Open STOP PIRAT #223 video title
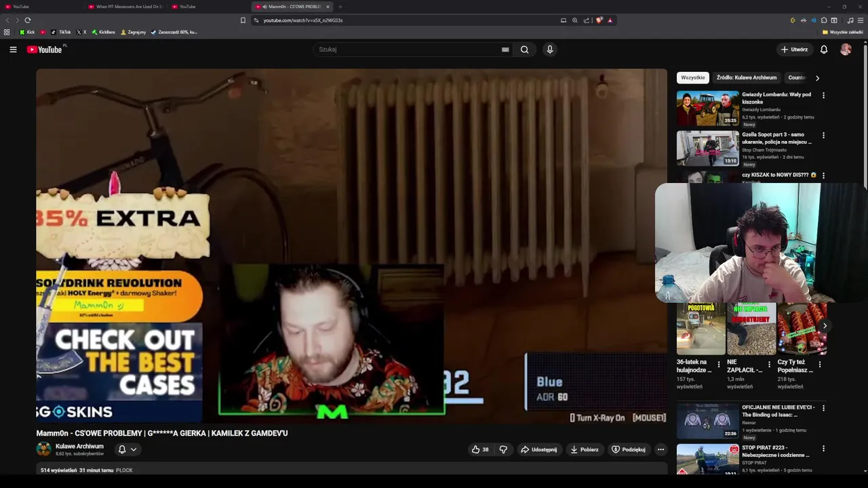The height and width of the screenshot is (488, 868). click(776, 451)
